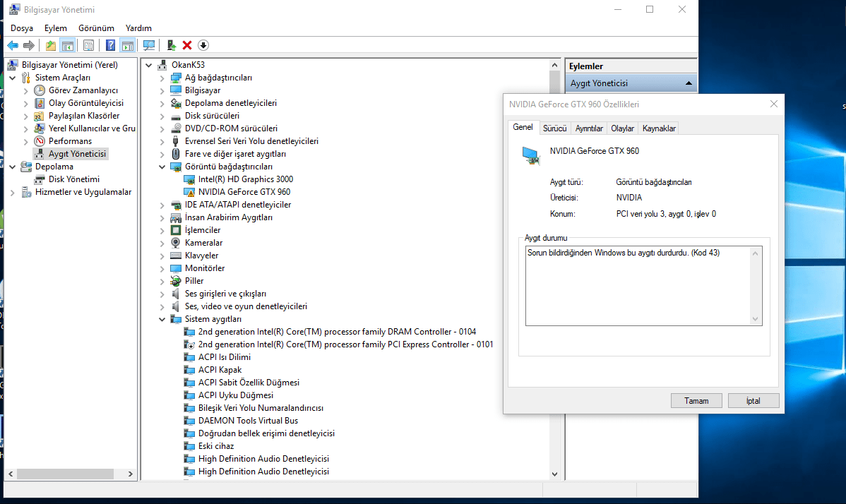Screen dimensions: 846x504
Task: Click the Görev Zamanlayıcı clock icon
Action: coord(40,90)
